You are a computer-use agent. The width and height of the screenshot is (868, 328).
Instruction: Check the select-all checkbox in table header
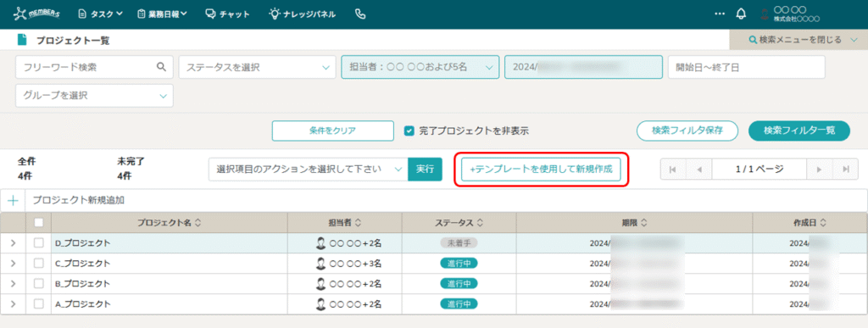39,222
